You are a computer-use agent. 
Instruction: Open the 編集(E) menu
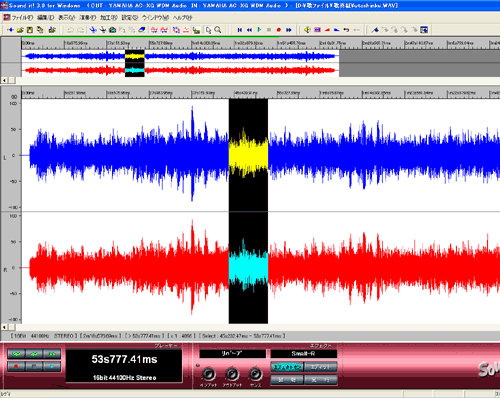click(x=46, y=18)
